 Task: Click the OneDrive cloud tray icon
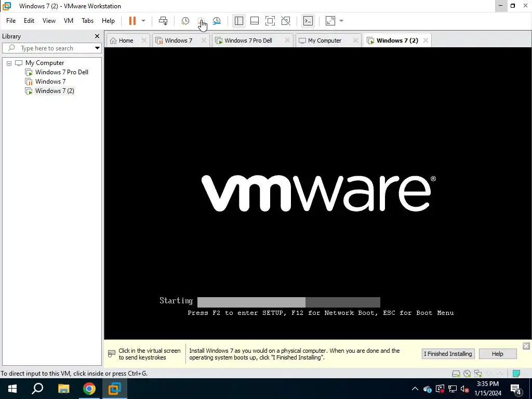click(x=428, y=389)
